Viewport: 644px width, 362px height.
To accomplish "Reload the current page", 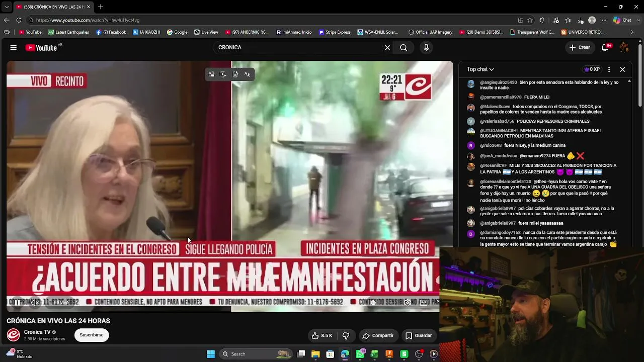I will point(19,20).
